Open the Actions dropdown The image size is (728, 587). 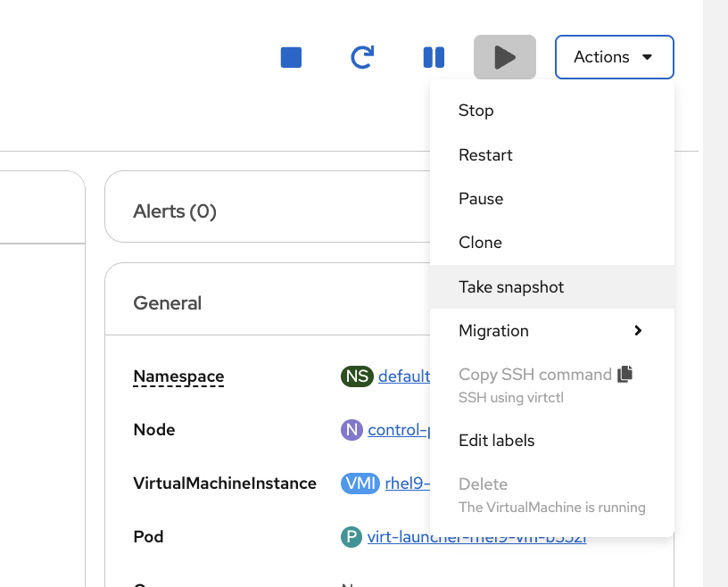click(614, 56)
